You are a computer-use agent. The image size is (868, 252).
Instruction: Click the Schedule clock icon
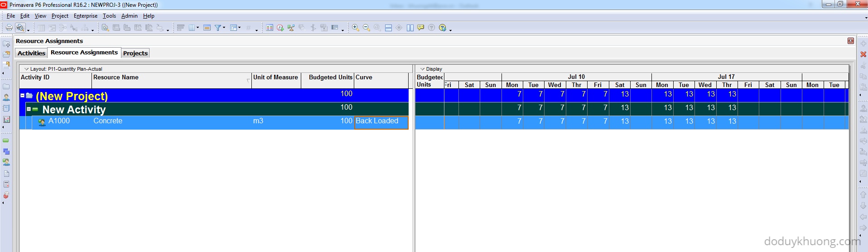(x=280, y=28)
